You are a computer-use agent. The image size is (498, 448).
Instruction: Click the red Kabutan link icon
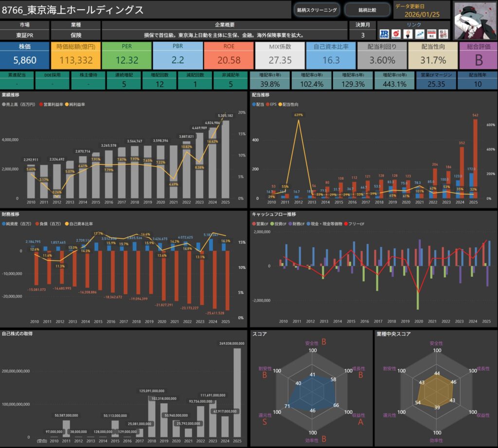396,34
